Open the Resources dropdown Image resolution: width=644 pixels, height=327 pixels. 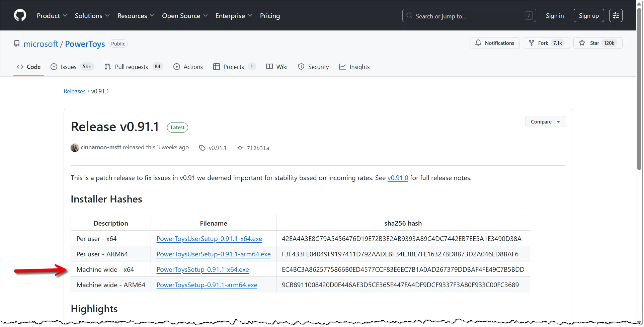pyautogui.click(x=136, y=16)
